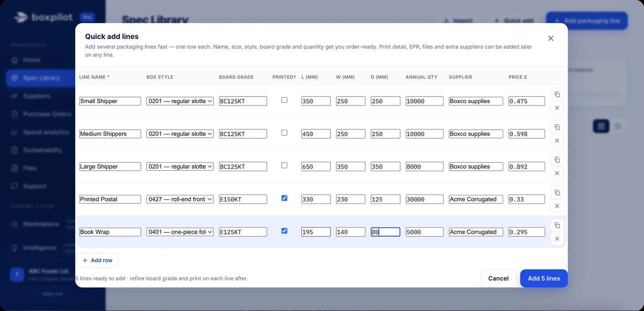Open box style dropdown for Small Shipper
Screen dimensions: 644x311
180,101
